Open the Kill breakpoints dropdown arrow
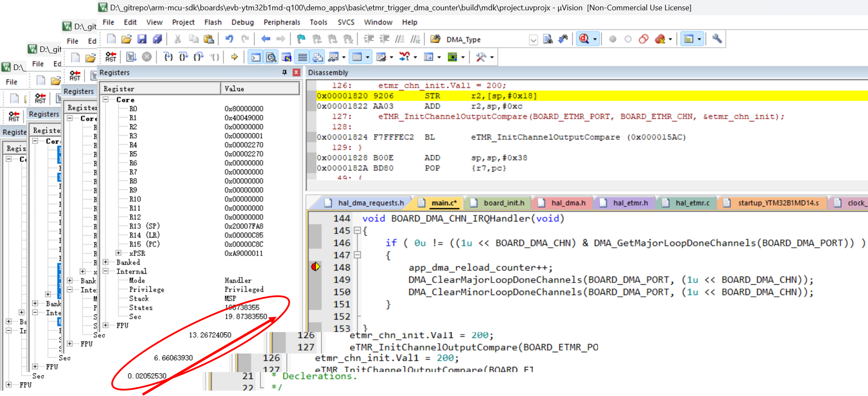The width and height of the screenshot is (868, 396). pos(670,40)
